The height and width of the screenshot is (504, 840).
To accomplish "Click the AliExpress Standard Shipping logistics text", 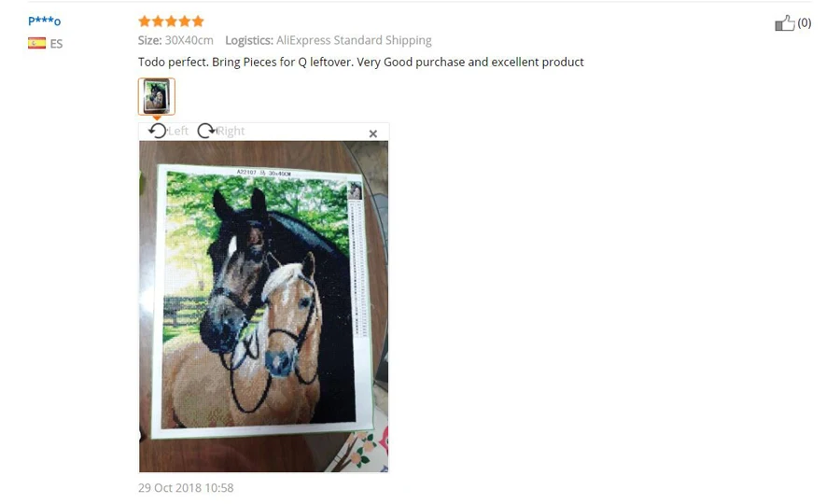I will [x=354, y=40].
